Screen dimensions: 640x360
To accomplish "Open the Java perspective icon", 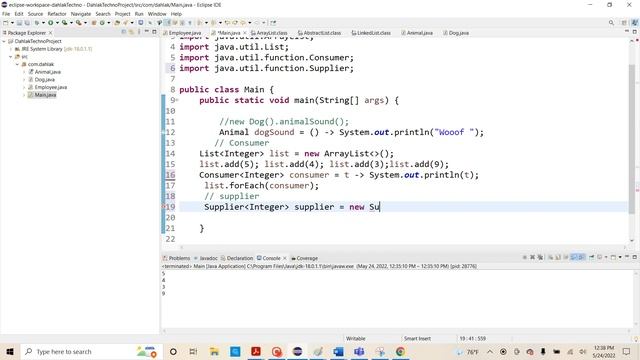I will [x=635, y=23].
